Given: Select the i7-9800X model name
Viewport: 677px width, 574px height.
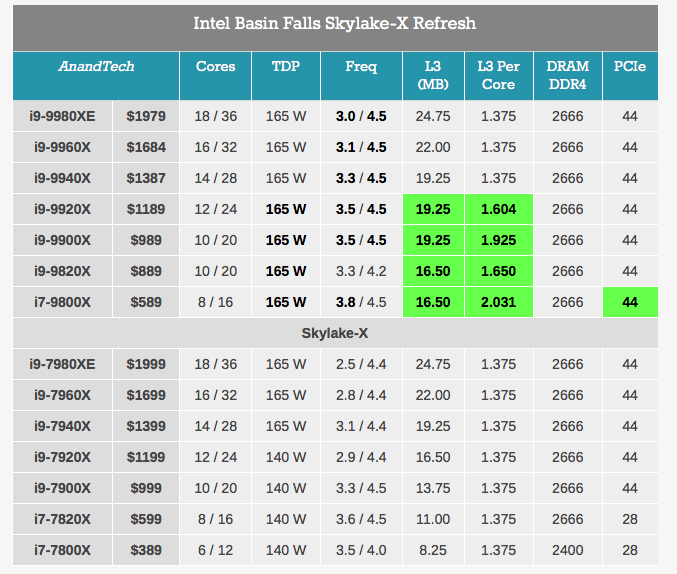Looking at the screenshot, I should (x=62, y=302).
